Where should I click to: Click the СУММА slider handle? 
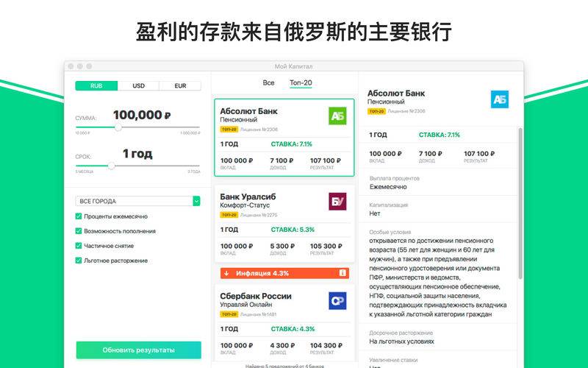(118, 127)
